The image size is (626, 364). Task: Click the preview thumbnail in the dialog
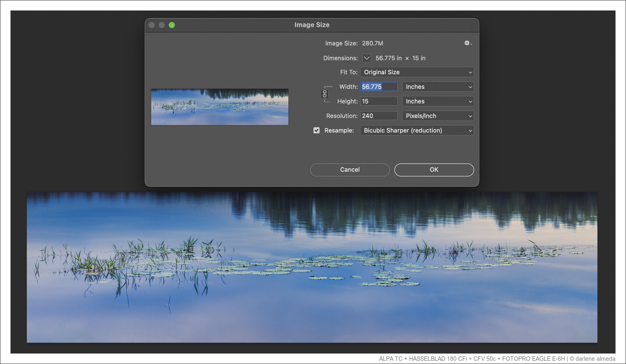tap(220, 107)
